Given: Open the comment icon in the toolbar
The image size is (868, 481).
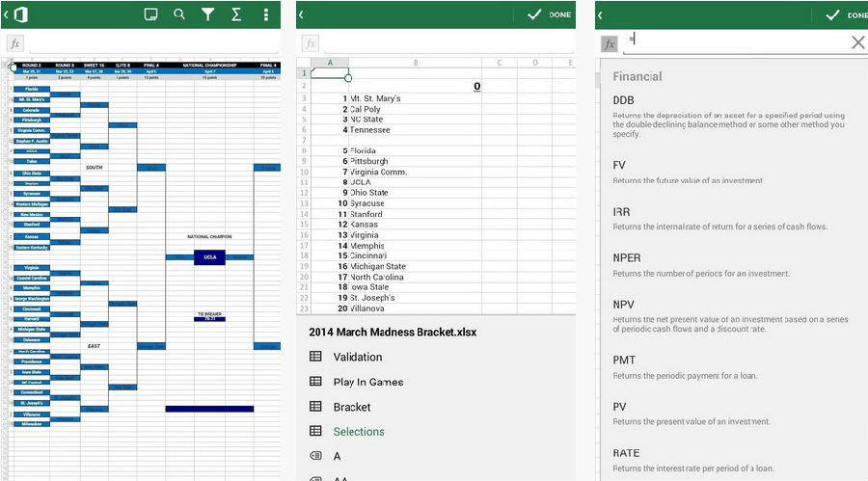Looking at the screenshot, I should click(150, 14).
